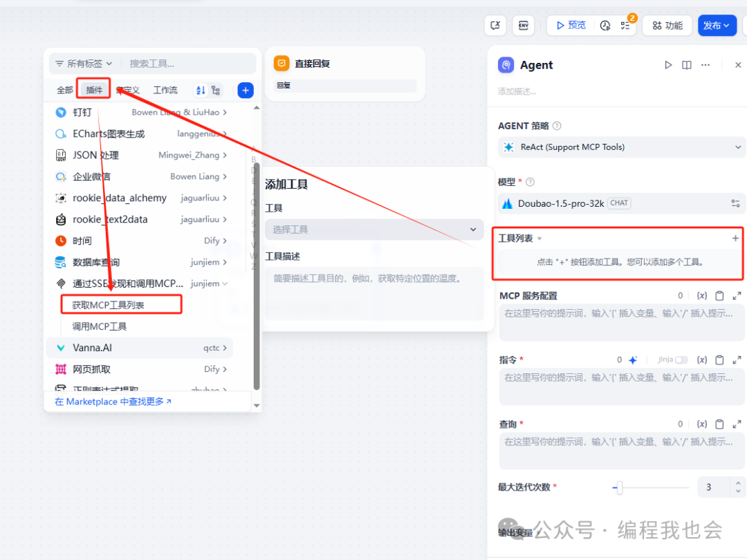Image resolution: width=747 pixels, height=560 pixels.
Task: Open the 选择工具 dropdown in 添加工具 dialog
Action: click(x=373, y=229)
